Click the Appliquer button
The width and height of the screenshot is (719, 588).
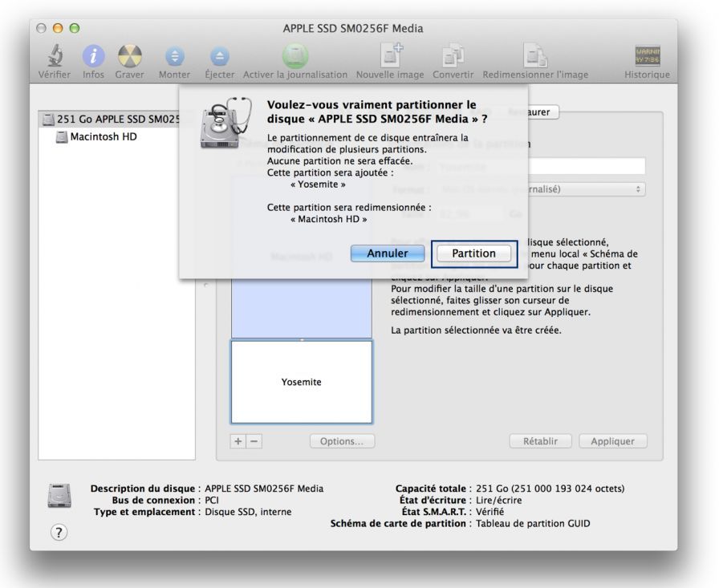click(x=612, y=441)
